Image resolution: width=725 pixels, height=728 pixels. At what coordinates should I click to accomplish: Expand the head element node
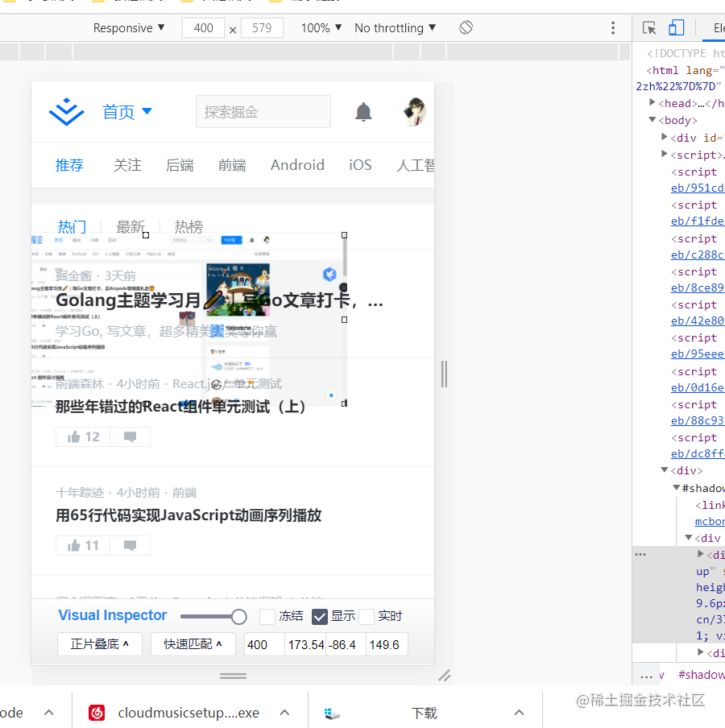(x=652, y=102)
